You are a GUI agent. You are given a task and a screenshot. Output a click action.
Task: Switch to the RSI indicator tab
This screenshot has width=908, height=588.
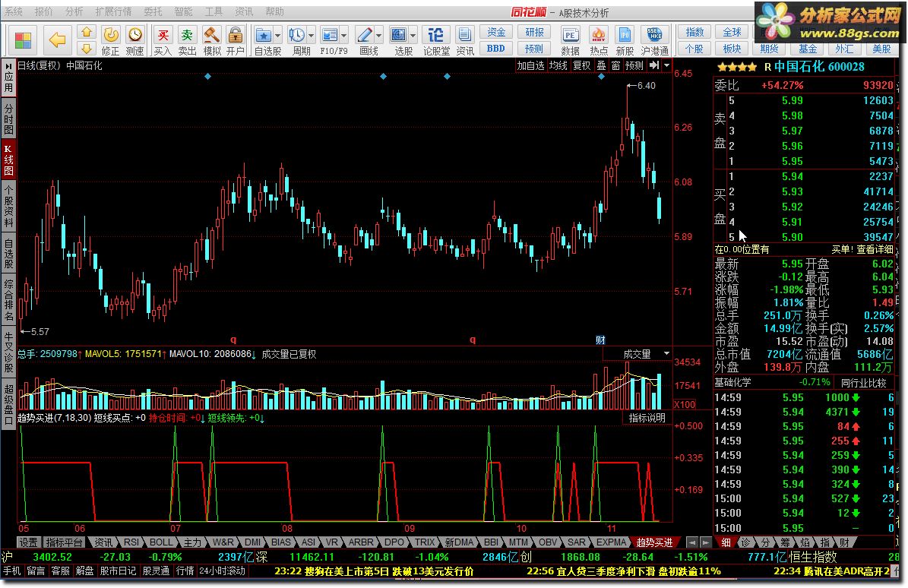pyautogui.click(x=131, y=542)
